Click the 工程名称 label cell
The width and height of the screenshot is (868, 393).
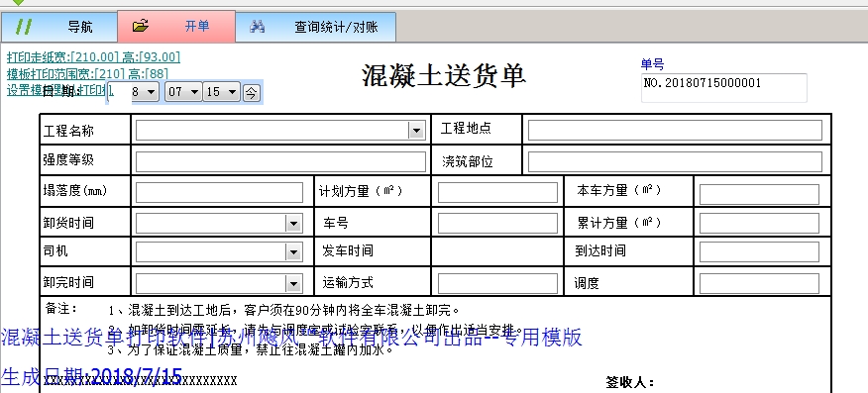(x=85, y=130)
